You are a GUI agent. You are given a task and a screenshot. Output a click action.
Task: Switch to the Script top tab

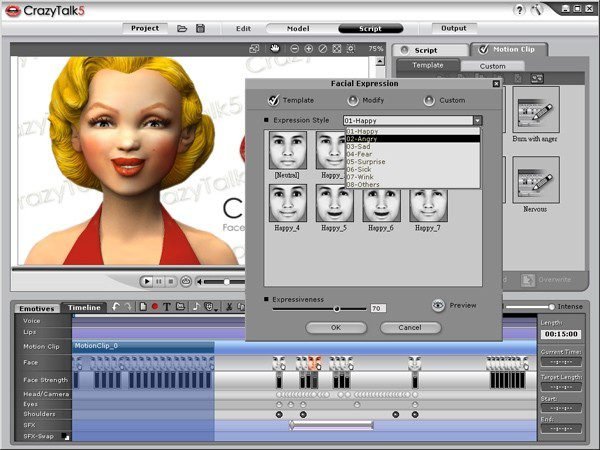(x=370, y=29)
